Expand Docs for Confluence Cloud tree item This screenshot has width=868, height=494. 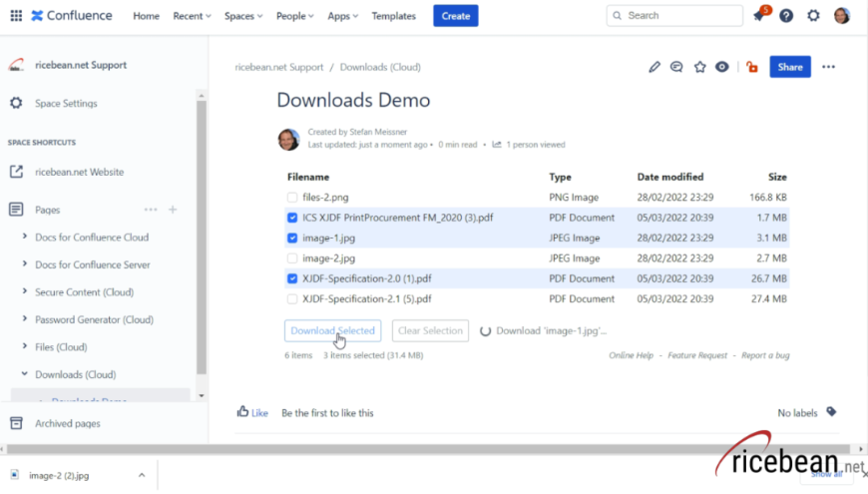click(x=24, y=238)
